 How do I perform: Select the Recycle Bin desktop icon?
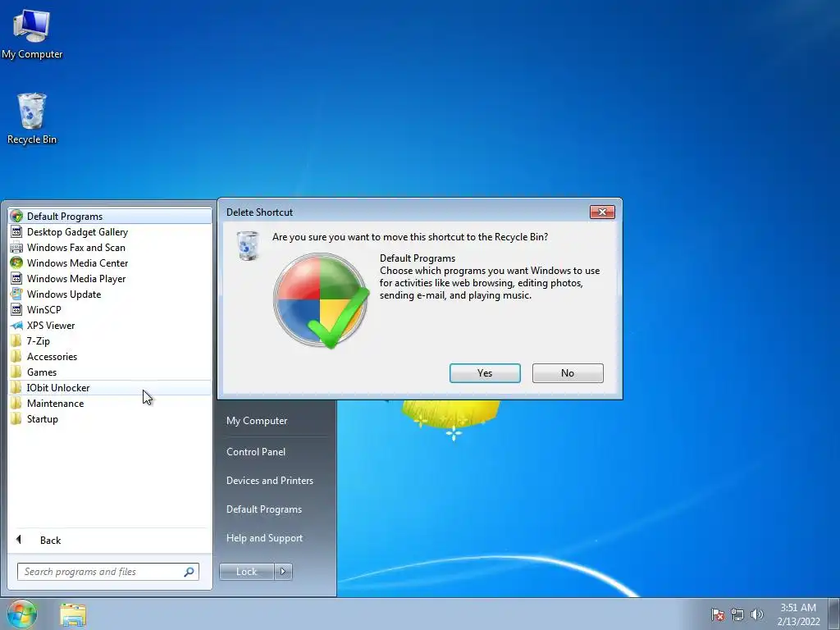point(32,118)
